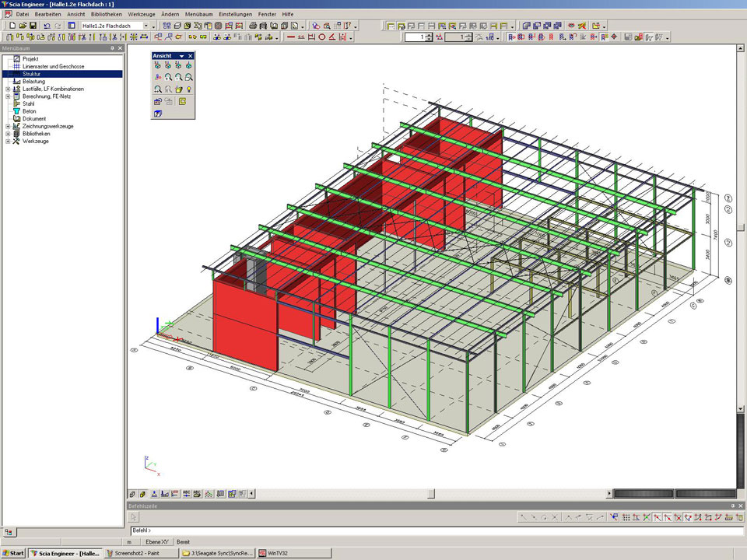Click the Undo arrow icon
The height and width of the screenshot is (560, 747).
47,26
